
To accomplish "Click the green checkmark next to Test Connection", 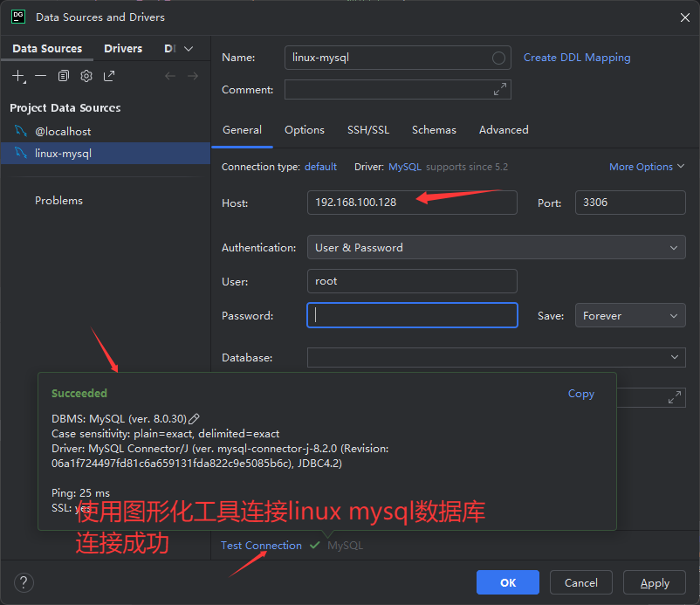I will (315, 545).
